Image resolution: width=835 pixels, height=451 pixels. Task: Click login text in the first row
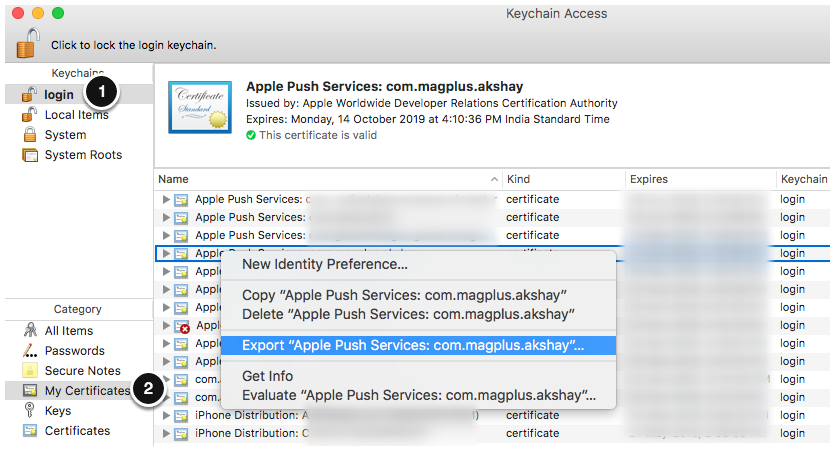(x=792, y=199)
